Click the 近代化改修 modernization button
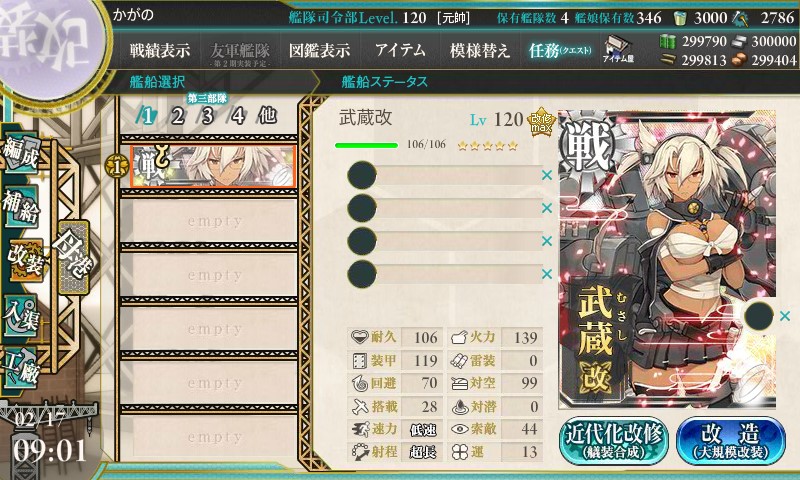 coord(614,441)
